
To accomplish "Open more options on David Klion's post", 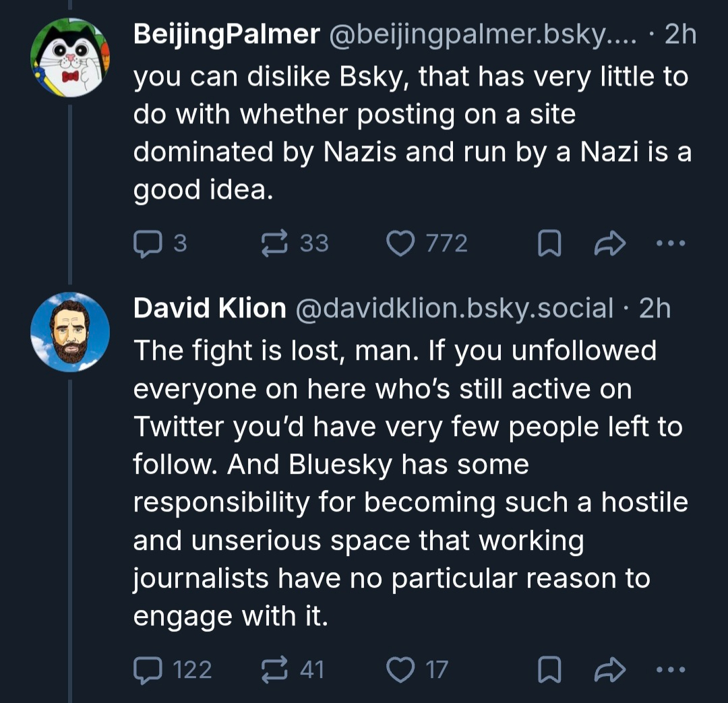I will click(x=671, y=670).
